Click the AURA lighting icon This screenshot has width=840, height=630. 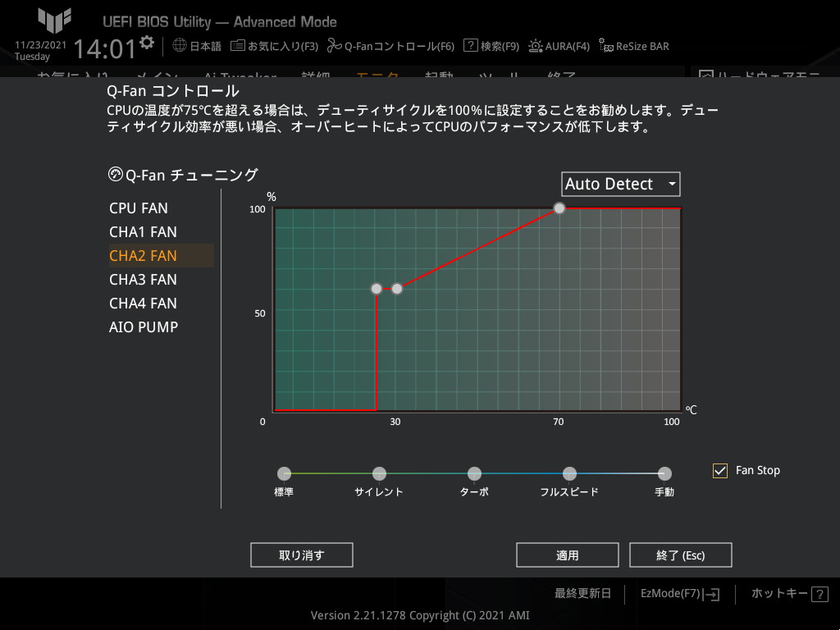point(535,46)
